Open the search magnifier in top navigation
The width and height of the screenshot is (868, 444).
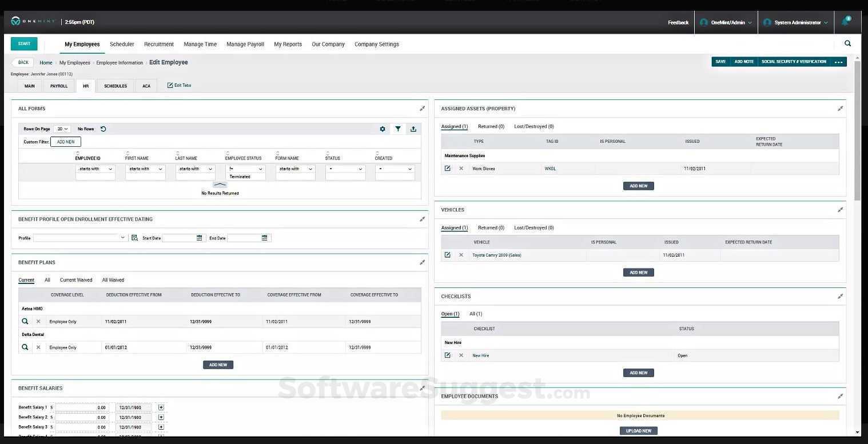847,43
